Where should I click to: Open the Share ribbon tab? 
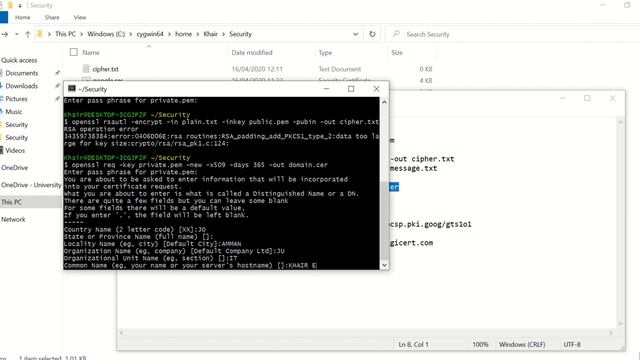click(52, 18)
